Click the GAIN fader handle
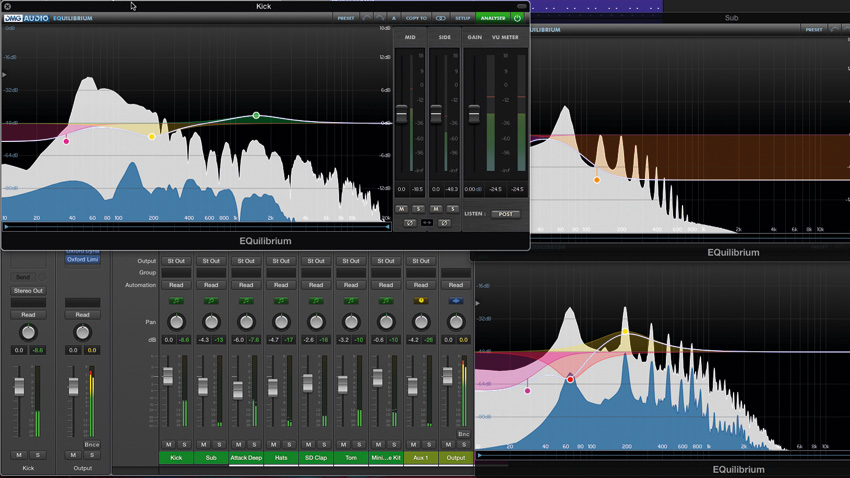 (x=474, y=114)
